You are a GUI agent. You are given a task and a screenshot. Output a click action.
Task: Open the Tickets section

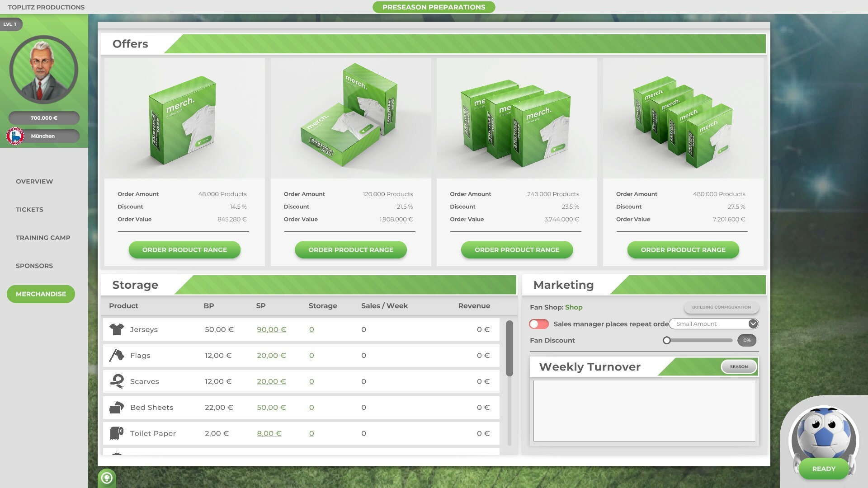29,210
